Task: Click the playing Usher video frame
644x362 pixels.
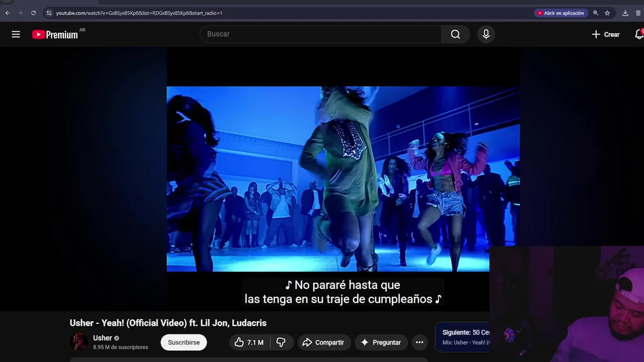Action: (343, 178)
